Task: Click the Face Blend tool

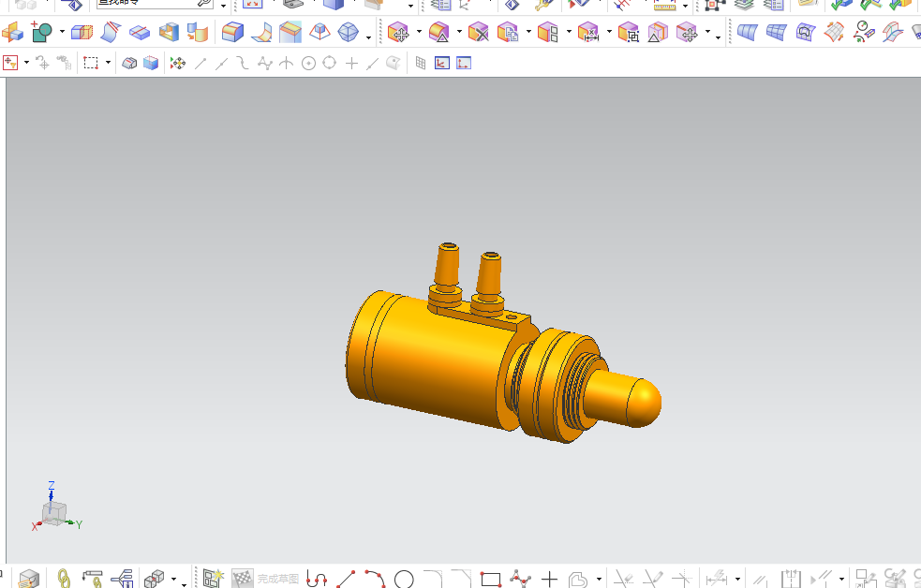Action: click(x=261, y=32)
